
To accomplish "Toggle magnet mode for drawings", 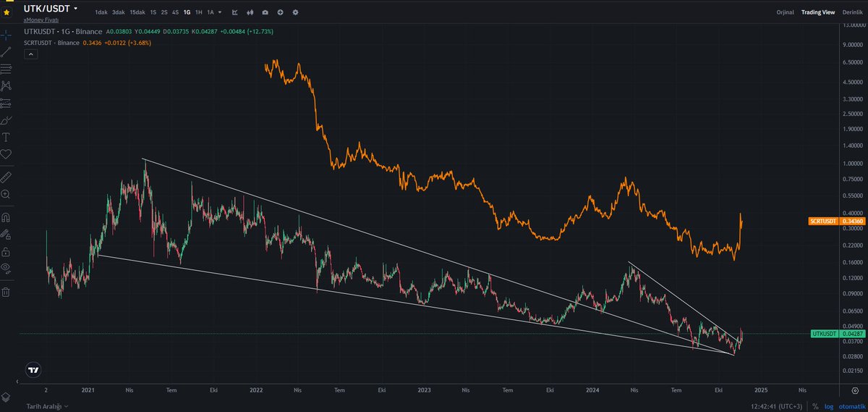I will click(x=7, y=217).
